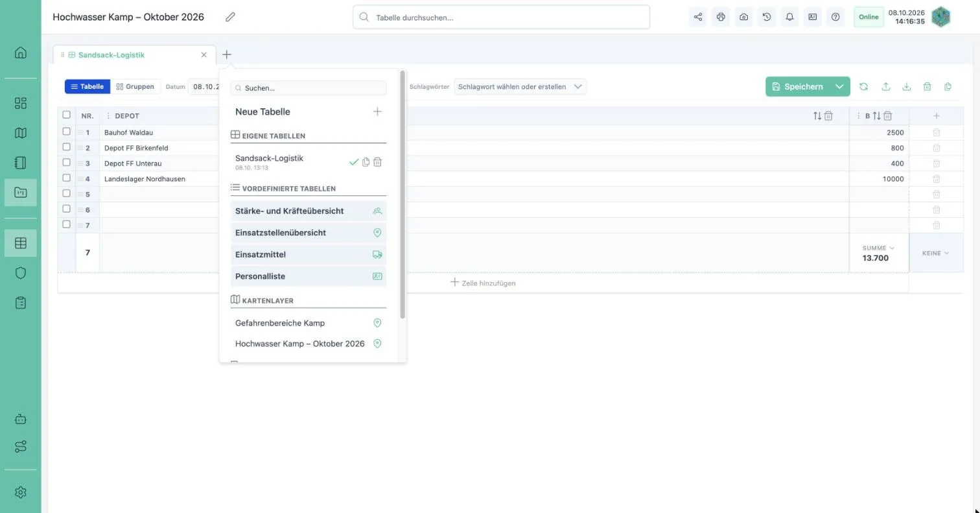Open the map view sidebar icon

pos(21,133)
